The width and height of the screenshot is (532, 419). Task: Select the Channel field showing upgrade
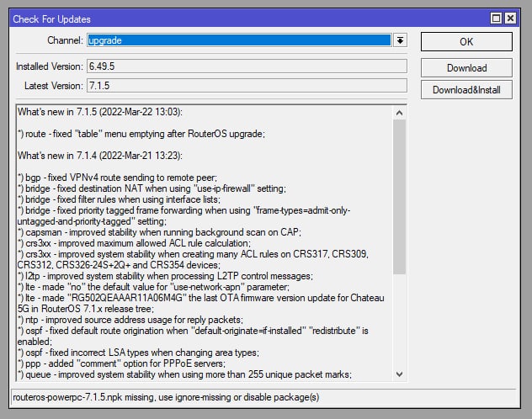click(x=239, y=40)
